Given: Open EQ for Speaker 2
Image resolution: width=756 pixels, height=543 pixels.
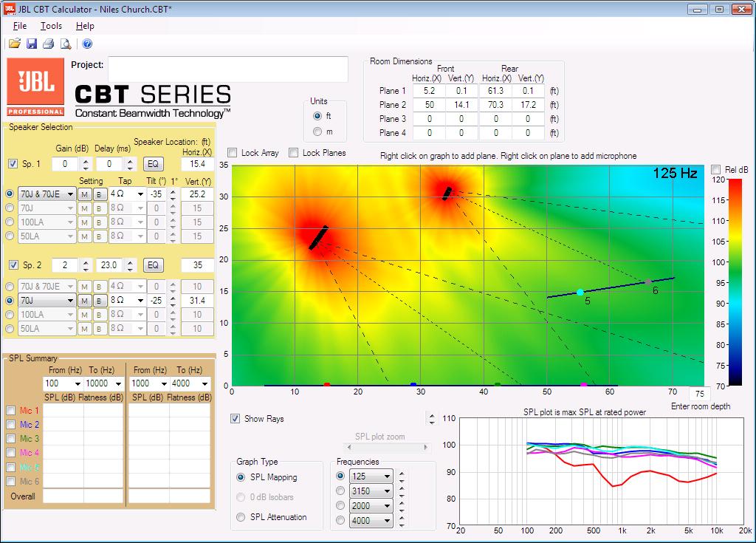Looking at the screenshot, I should point(153,265).
